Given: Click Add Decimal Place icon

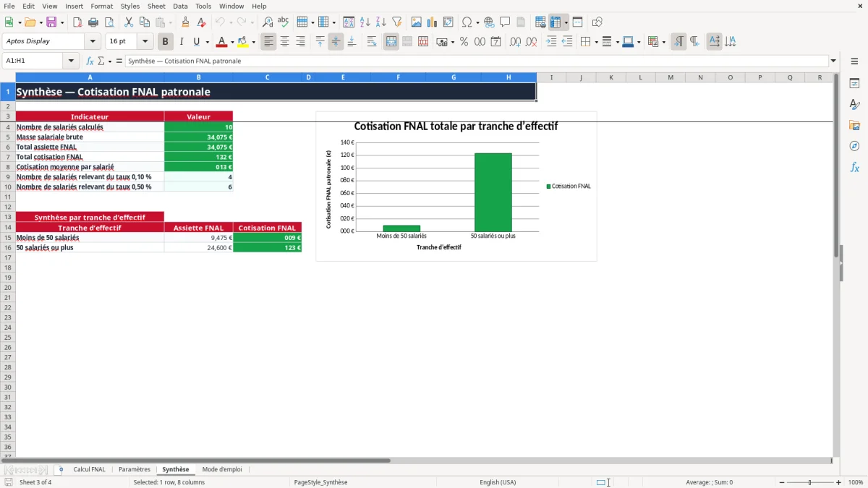Looking at the screenshot, I should (516, 42).
